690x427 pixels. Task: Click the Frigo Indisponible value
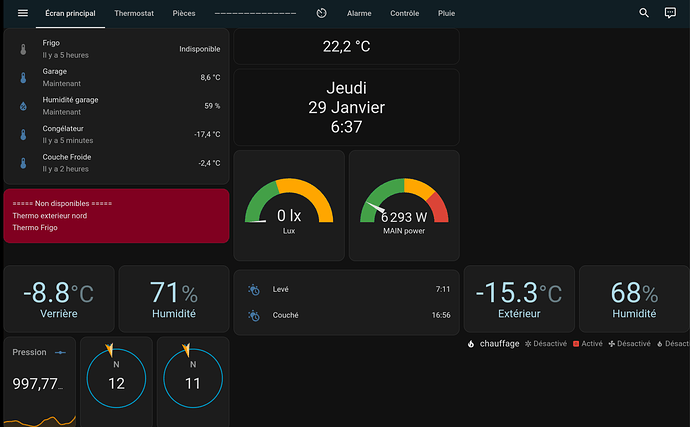pos(199,49)
